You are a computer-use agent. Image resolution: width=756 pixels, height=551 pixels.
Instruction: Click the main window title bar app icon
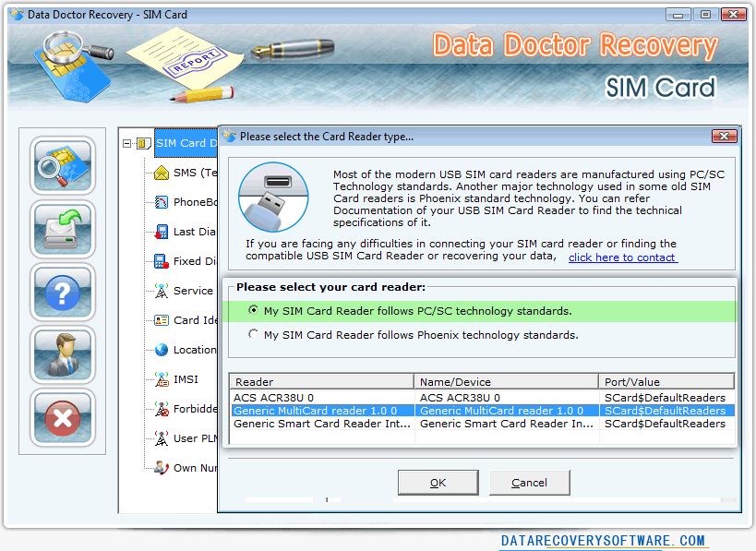coord(18,15)
